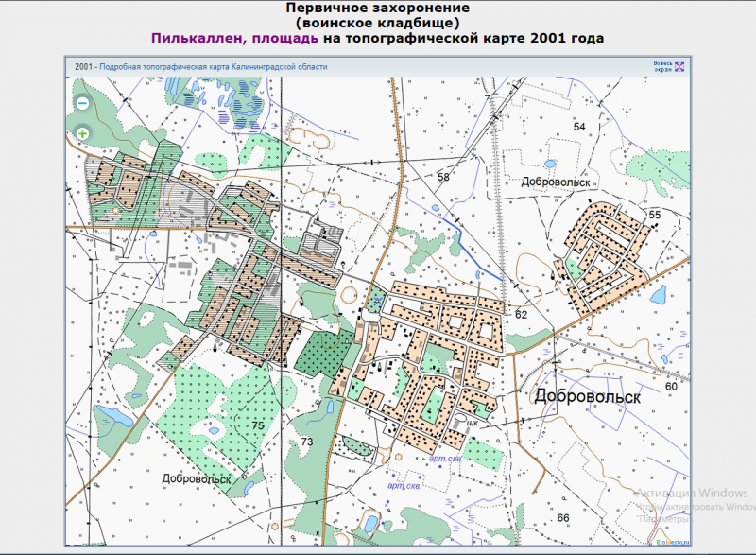756x555 pixels.
Task: Click the 'Во весь экран' label
Action: pyautogui.click(x=663, y=66)
